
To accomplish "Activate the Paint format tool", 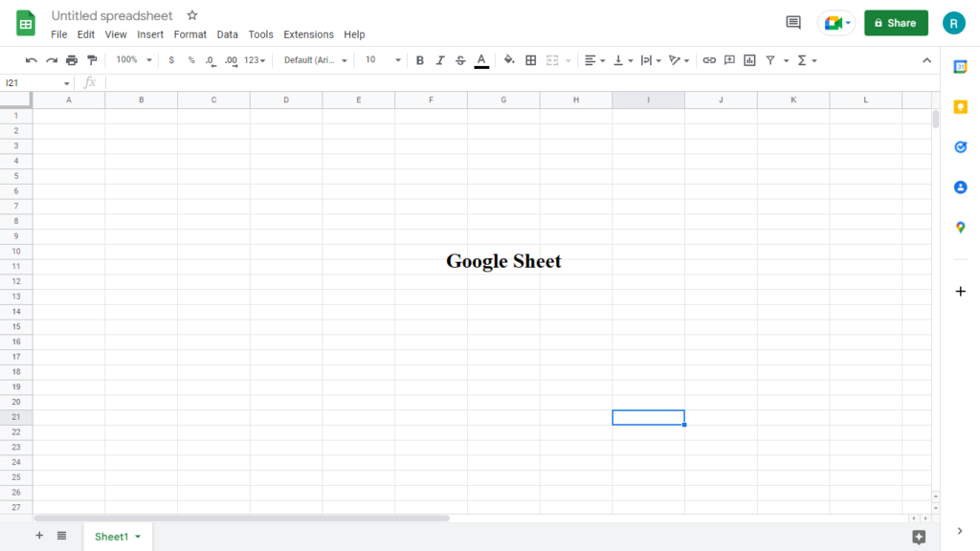I will [92, 60].
